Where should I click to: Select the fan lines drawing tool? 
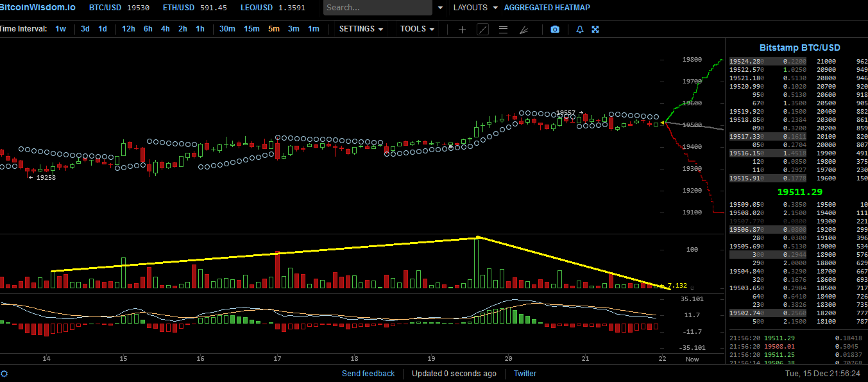tap(523, 30)
